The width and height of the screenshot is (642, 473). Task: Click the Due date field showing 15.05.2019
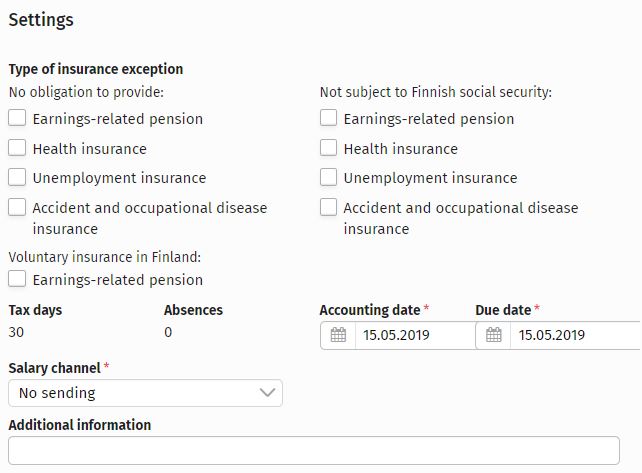point(575,335)
